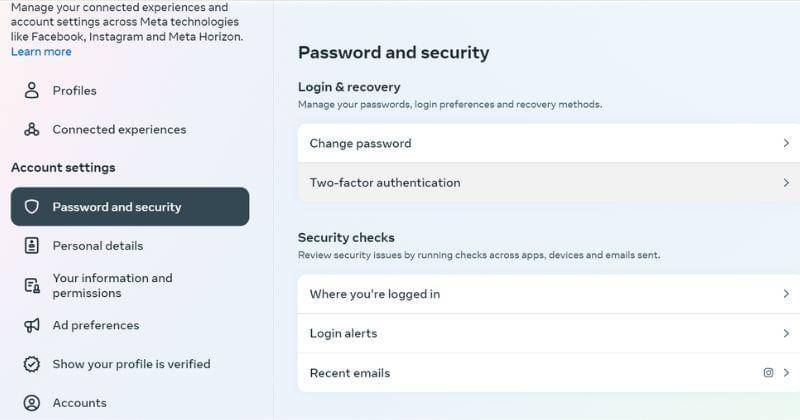Click the Instagram icon beside Recent emails
The height and width of the screenshot is (420, 800).
tap(768, 373)
